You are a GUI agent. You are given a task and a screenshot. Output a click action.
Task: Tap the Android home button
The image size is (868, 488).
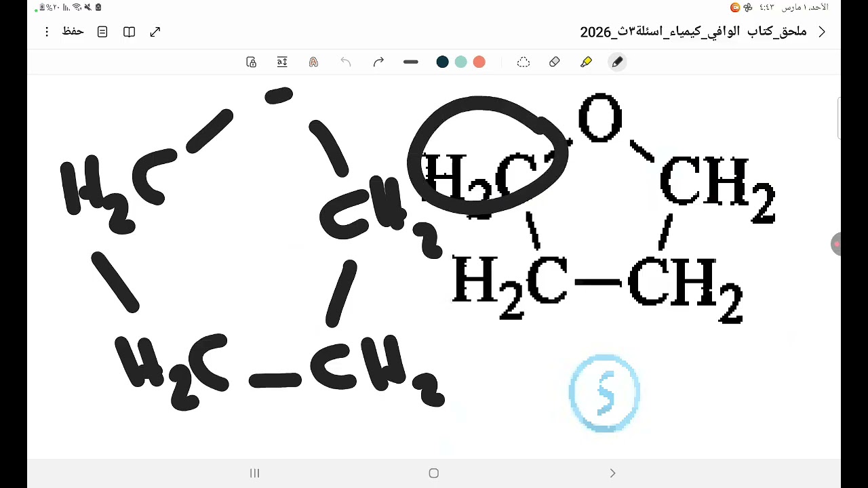pos(434,473)
